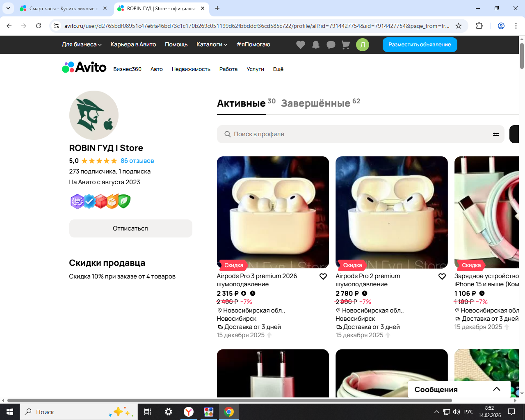Click the horizontal scrollbar at page bottom

click(x=230, y=400)
